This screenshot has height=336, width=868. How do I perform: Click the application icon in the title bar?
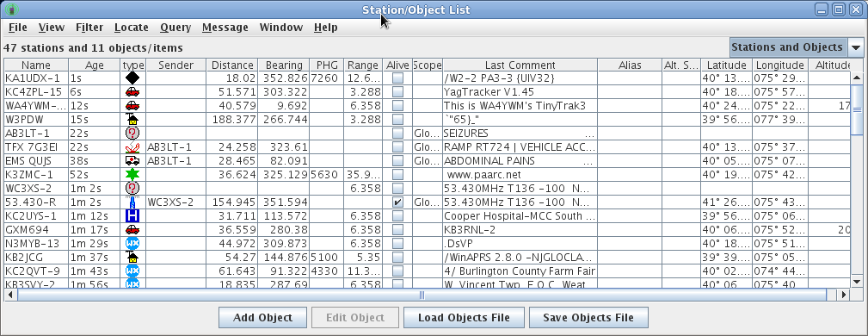coord(12,9)
